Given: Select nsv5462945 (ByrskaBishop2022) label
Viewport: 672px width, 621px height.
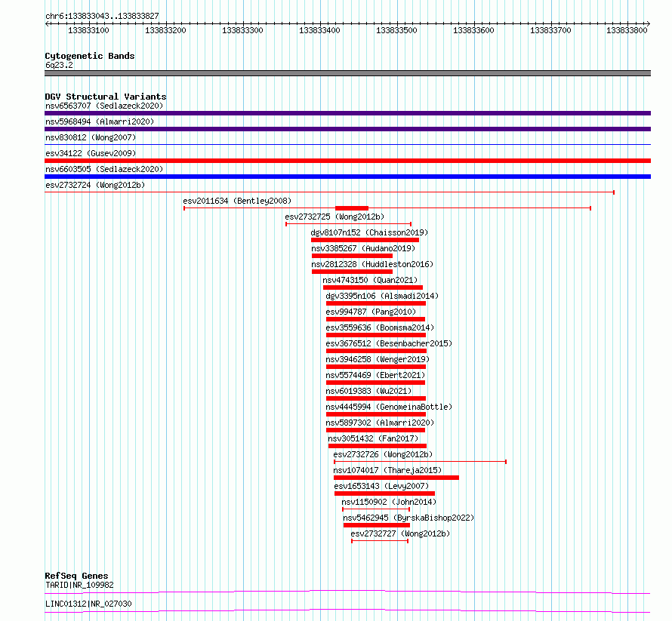Looking at the screenshot, I should (408, 518).
